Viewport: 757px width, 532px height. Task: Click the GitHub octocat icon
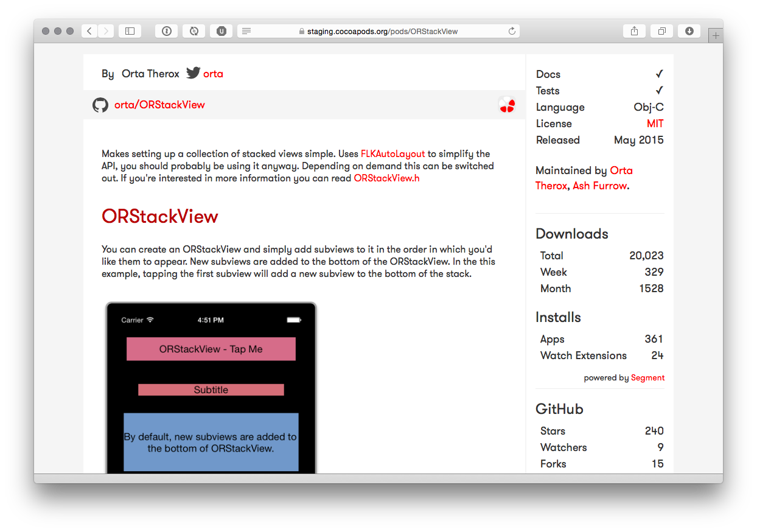click(100, 105)
